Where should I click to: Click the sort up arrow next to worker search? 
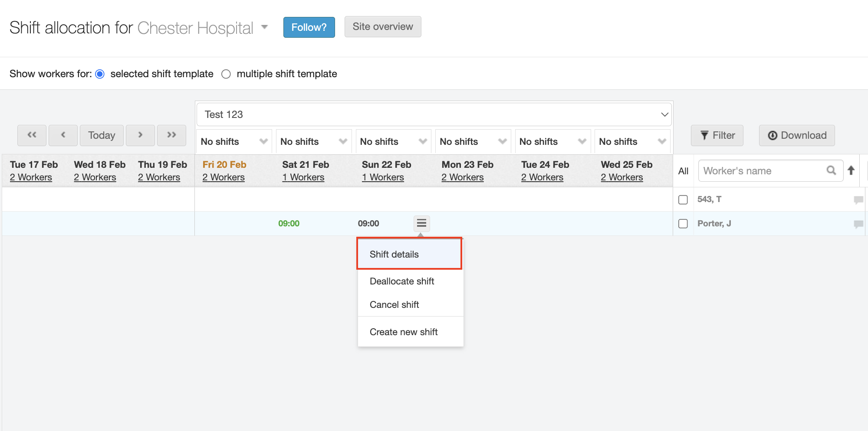click(x=851, y=170)
